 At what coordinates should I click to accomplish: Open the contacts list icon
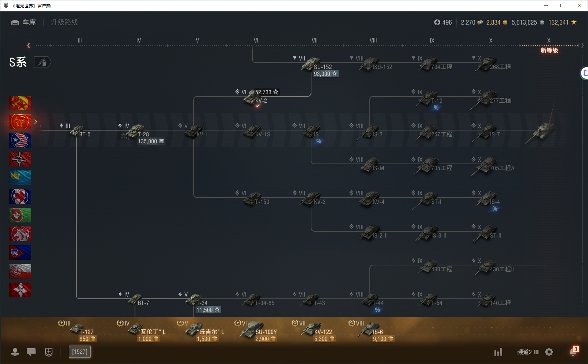(15, 352)
